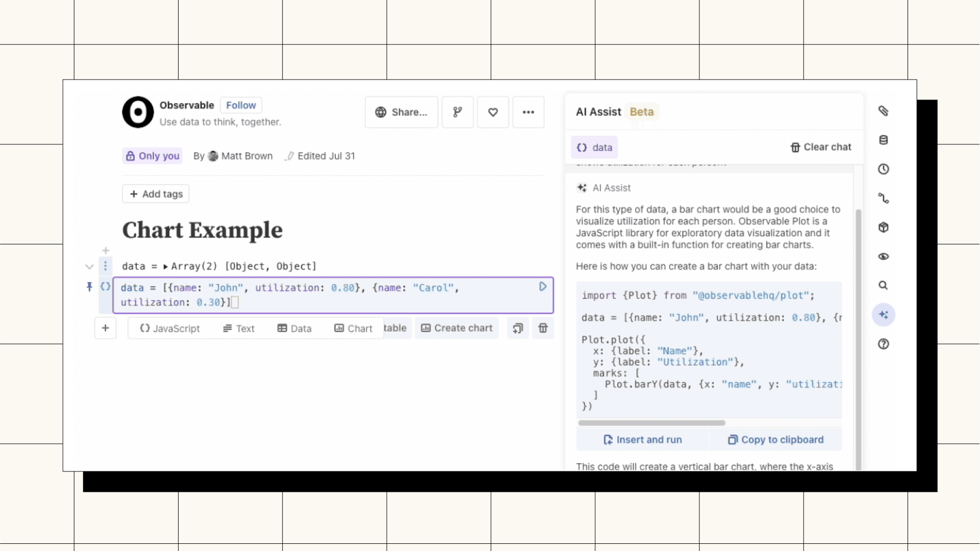Click Insert and run button
This screenshot has height=551, width=980.
[x=643, y=440]
